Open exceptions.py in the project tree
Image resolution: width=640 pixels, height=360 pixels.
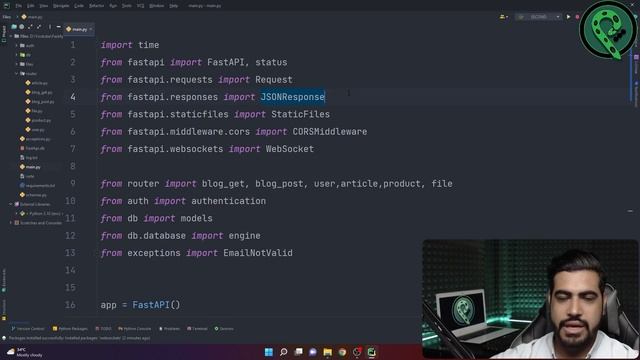point(35,139)
